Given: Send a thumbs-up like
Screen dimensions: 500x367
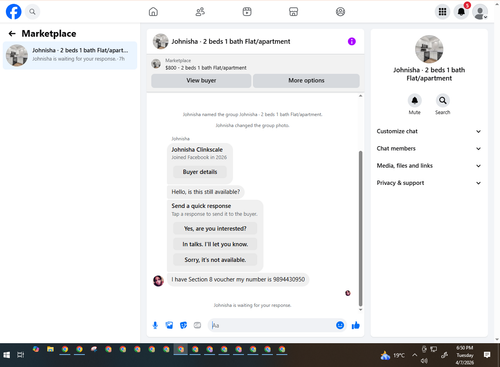Looking at the screenshot, I should pos(356,325).
